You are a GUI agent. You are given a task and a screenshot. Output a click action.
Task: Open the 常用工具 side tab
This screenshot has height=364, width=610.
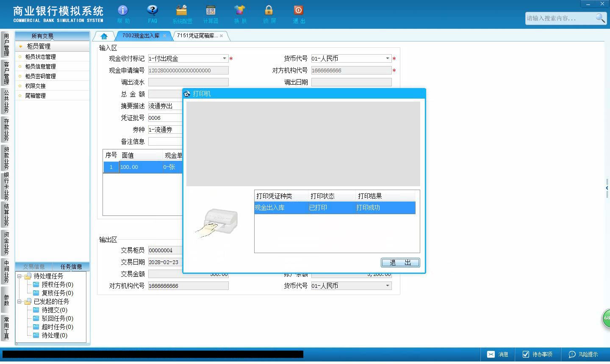tap(6, 328)
